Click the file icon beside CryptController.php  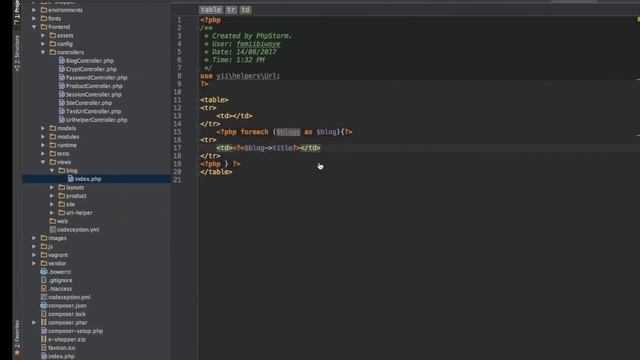(62, 69)
